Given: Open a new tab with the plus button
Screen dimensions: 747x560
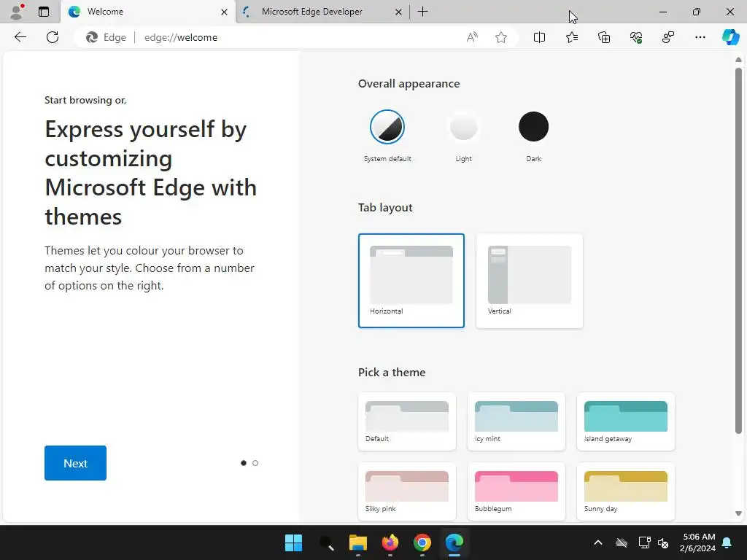Looking at the screenshot, I should click(x=422, y=12).
